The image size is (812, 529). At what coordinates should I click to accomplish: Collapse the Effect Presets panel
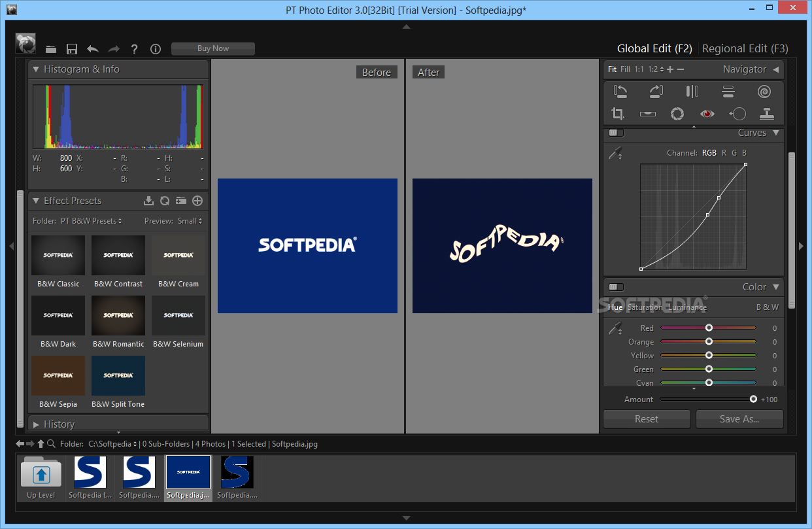tap(36, 201)
